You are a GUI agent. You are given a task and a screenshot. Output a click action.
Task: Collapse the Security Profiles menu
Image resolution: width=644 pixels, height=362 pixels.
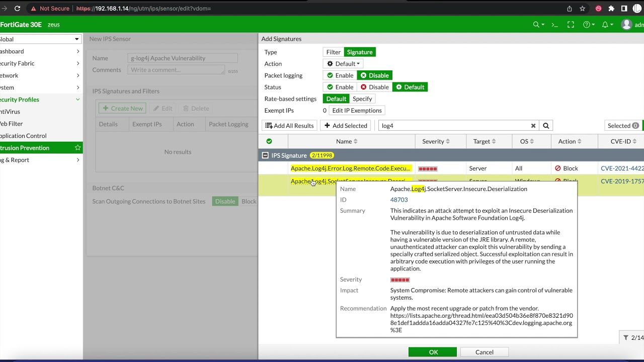pos(78,100)
